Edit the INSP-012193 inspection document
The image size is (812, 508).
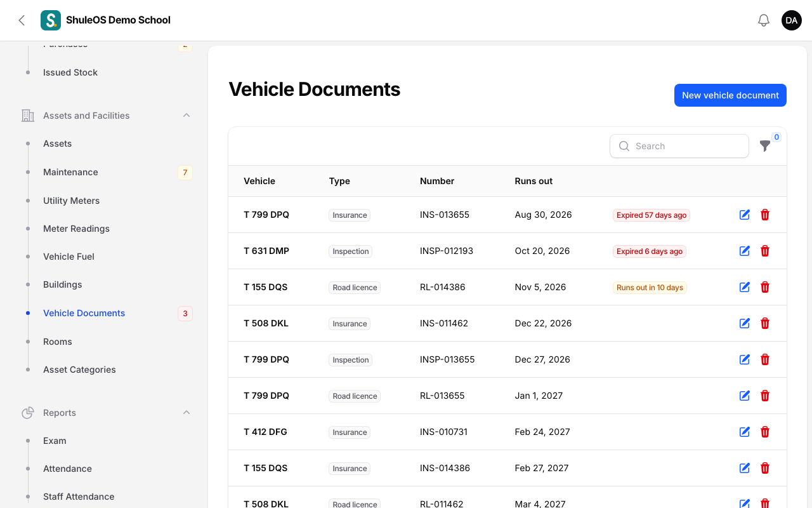[745, 251]
